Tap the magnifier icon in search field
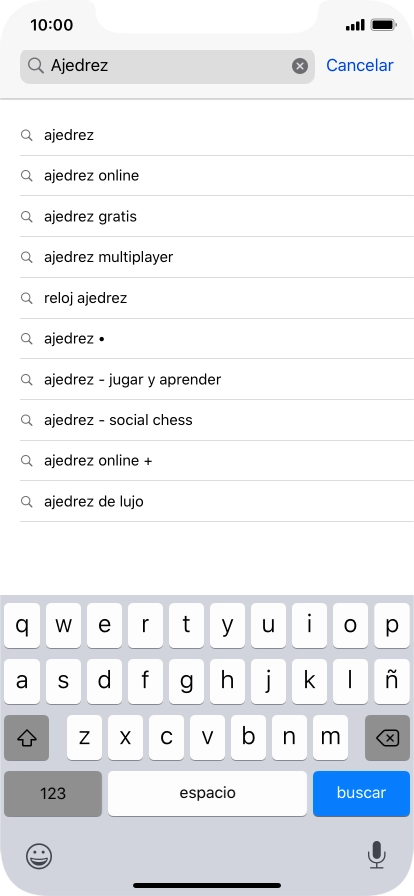The height and width of the screenshot is (896, 414). click(x=35, y=66)
